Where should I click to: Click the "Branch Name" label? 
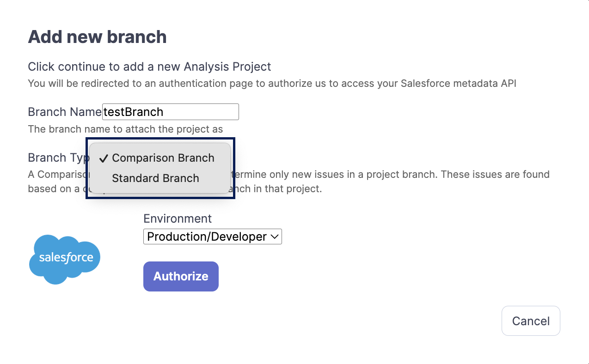tap(65, 112)
